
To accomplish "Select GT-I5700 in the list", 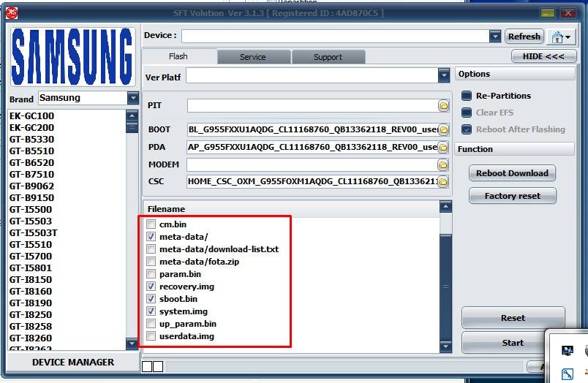I will tap(67, 257).
